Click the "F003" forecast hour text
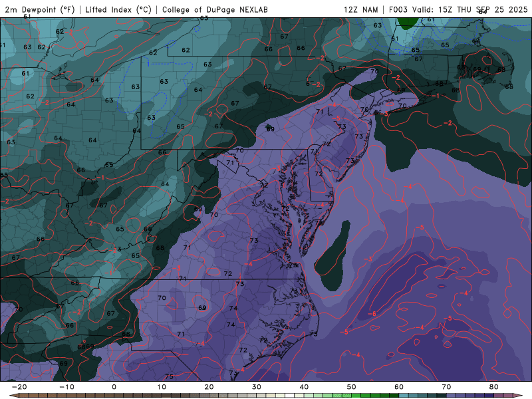Image resolution: width=532 pixels, height=399 pixels. [398, 9]
